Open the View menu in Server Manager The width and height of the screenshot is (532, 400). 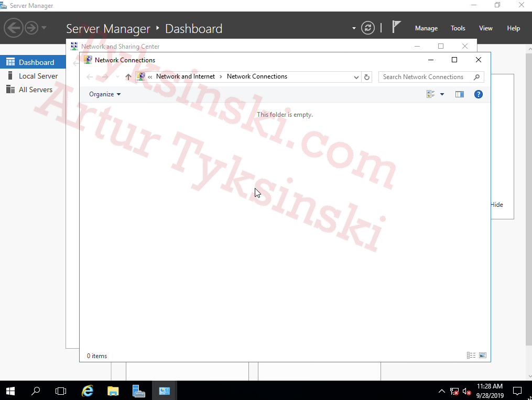pos(485,28)
